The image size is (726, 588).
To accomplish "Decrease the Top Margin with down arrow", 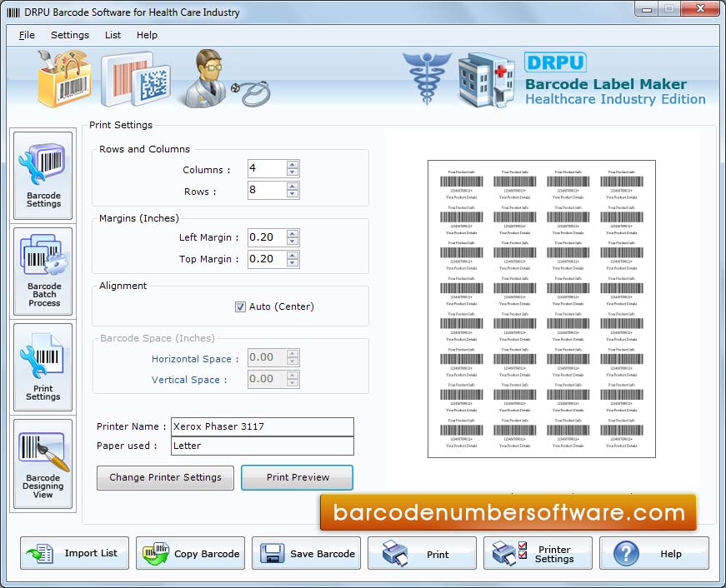I will pos(293,263).
